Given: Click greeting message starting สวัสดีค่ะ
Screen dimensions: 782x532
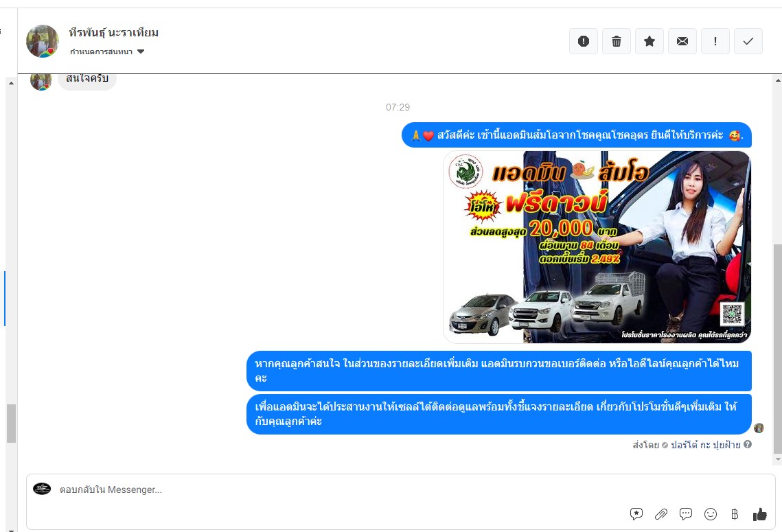Looking at the screenshot, I should [x=577, y=135].
